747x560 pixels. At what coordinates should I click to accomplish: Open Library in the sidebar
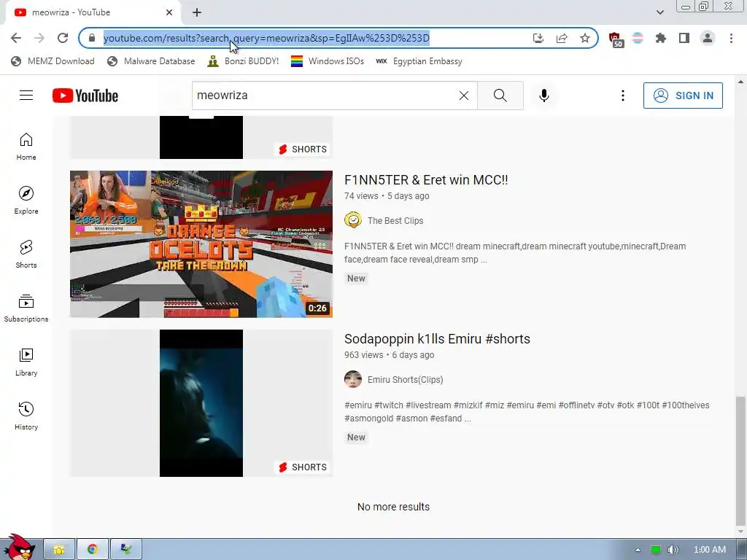click(x=26, y=362)
